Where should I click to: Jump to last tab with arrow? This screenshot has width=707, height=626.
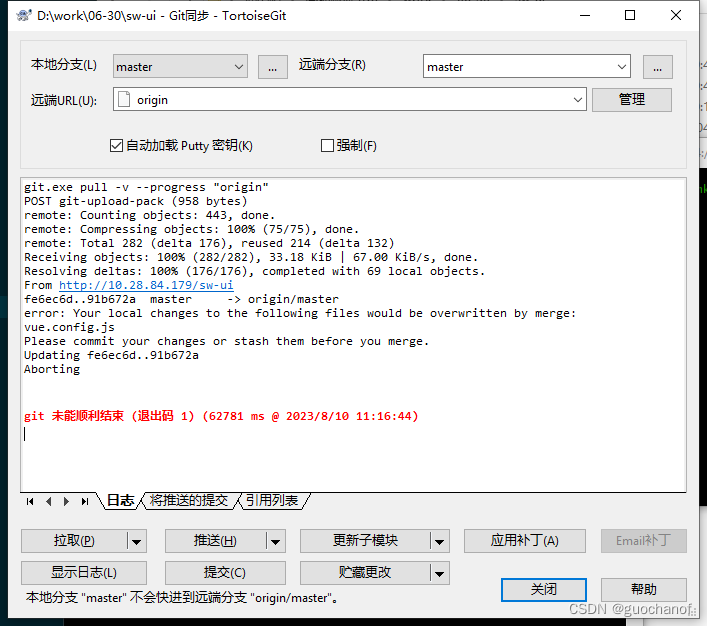pos(85,502)
